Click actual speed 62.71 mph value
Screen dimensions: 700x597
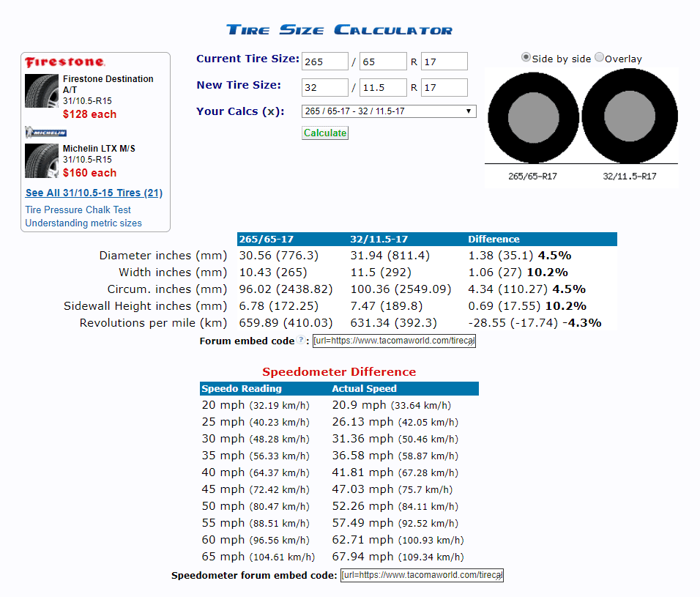pyautogui.click(x=398, y=540)
